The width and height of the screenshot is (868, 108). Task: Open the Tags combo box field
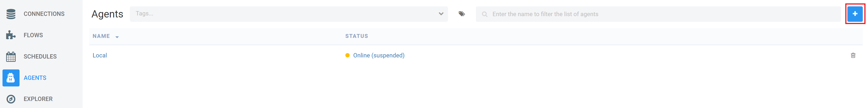[289, 14]
